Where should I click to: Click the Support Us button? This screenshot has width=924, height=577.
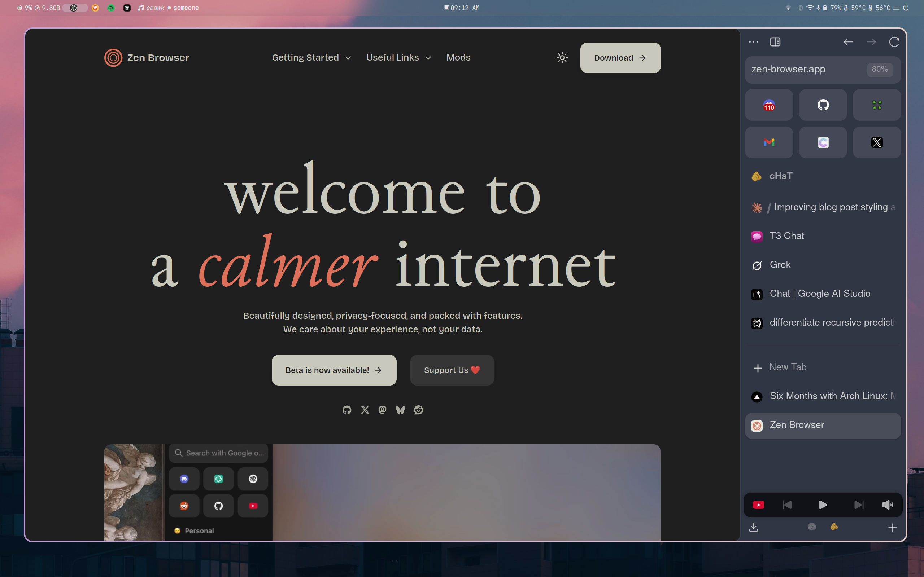452,370
